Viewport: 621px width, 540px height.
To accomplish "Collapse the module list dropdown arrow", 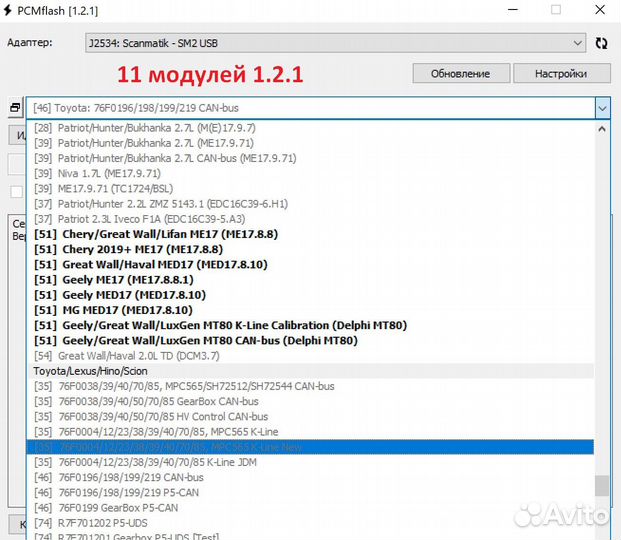I will (602, 108).
